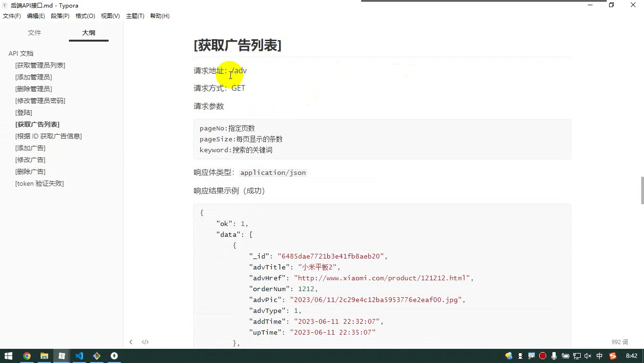Click the document vertical scrollbar thumb
The image size is (644, 363).
click(x=642, y=190)
